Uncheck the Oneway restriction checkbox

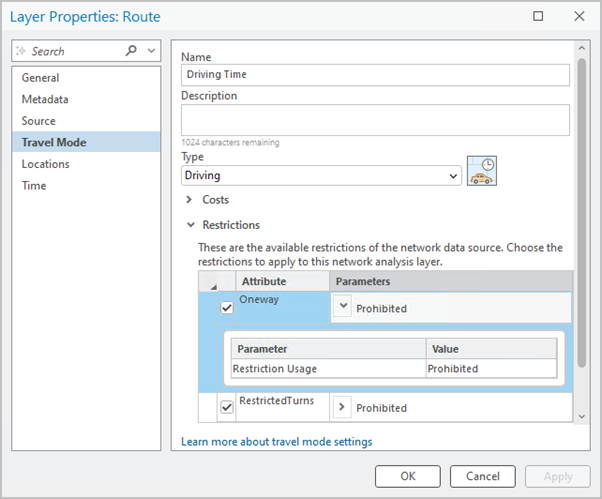[226, 308]
